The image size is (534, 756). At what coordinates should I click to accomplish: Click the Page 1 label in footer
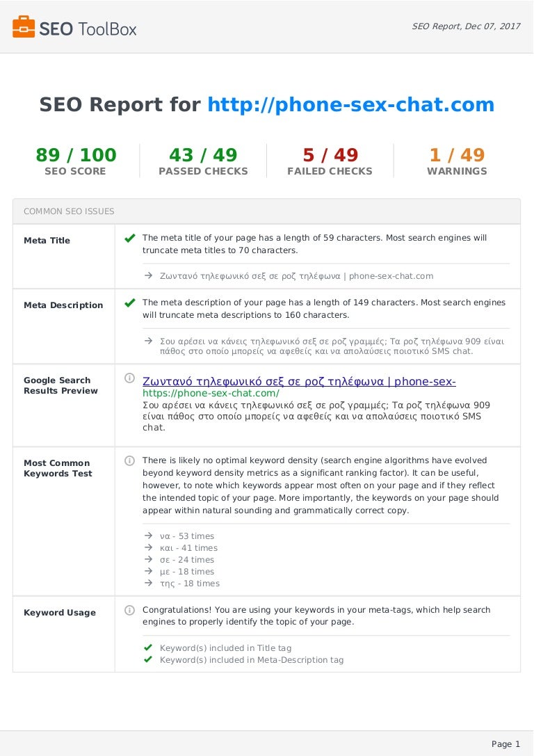(x=505, y=744)
